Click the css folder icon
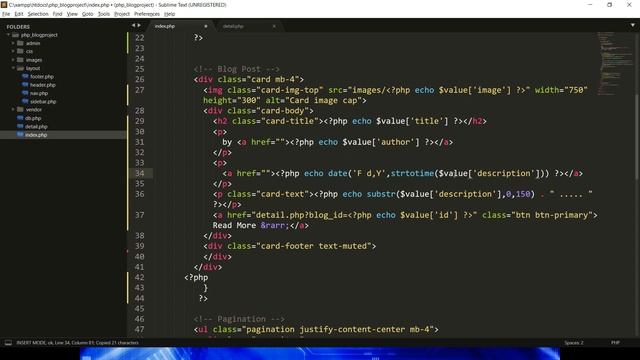640x360 pixels. (20, 51)
